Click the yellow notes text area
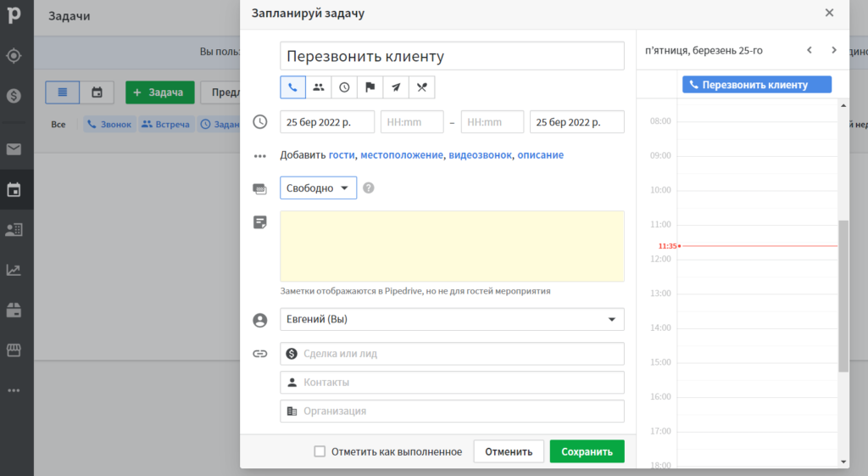Image resolution: width=868 pixels, height=476 pixels. click(x=453, y=246)
